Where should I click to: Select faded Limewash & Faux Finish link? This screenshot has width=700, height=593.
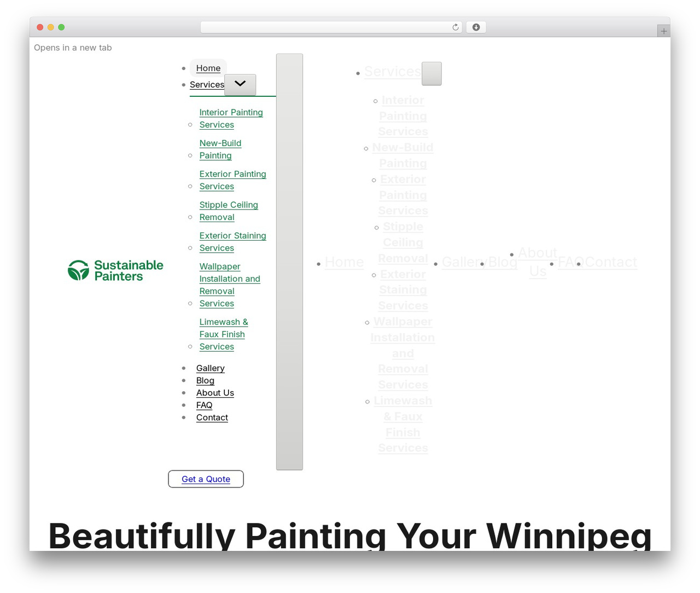point(403,425)
